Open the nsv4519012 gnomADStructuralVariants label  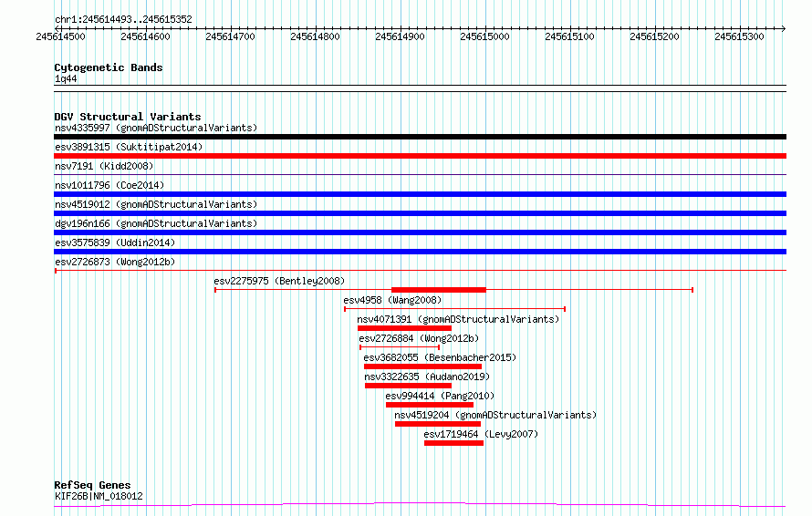point(156,204)
